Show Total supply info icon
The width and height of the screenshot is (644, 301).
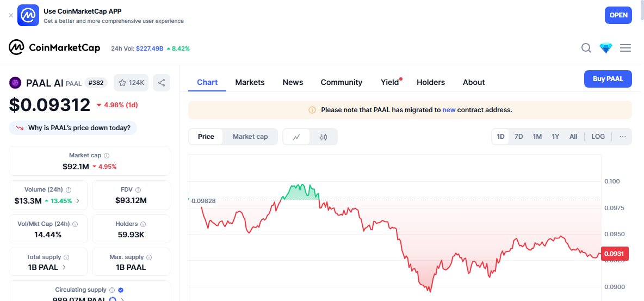(66, 257)
